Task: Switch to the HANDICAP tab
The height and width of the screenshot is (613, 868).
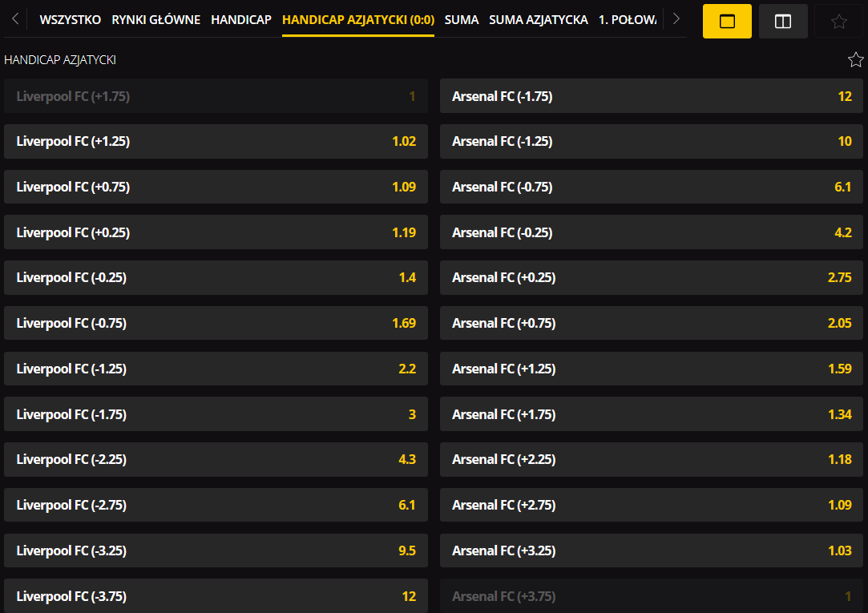Action: (x=241, y=20)
